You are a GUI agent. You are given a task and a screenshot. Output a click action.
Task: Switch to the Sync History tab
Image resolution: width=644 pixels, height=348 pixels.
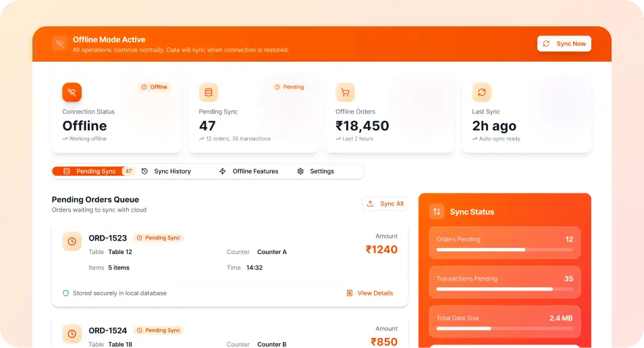(x=166, y=172)
